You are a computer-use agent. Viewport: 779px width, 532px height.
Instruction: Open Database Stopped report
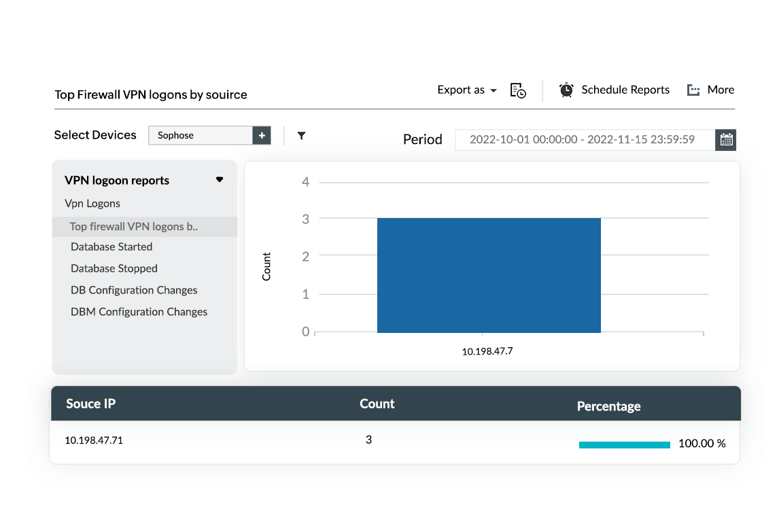coord(114,268)
